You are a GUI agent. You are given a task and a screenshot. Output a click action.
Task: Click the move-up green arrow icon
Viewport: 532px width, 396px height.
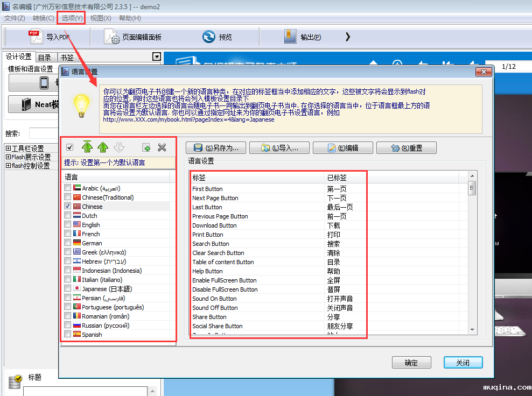pos(103,147)
